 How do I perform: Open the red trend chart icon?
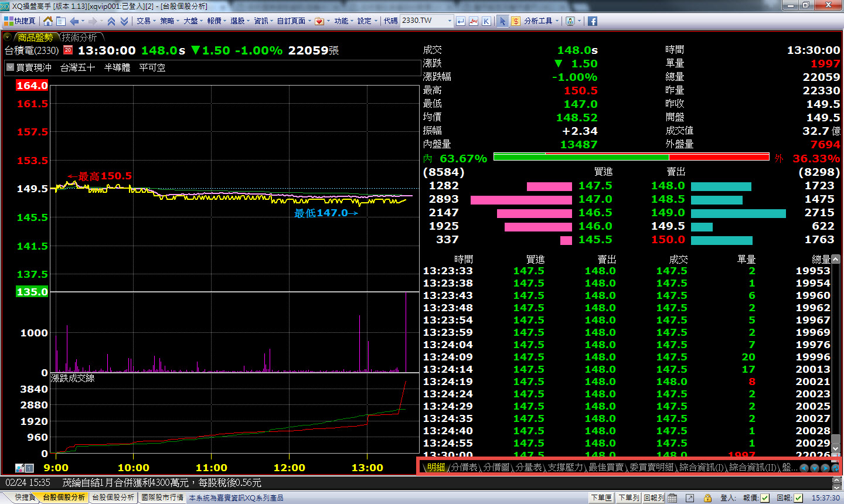coord(474,21)
